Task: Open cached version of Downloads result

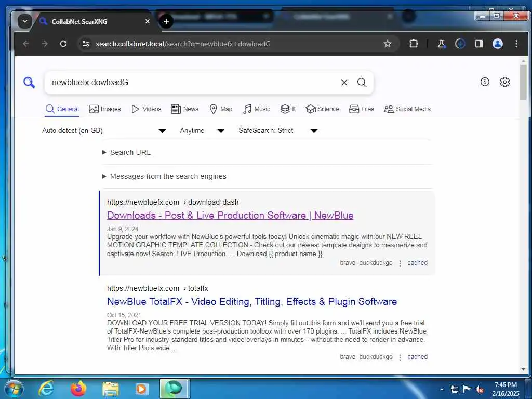Action: click(417, 262)
